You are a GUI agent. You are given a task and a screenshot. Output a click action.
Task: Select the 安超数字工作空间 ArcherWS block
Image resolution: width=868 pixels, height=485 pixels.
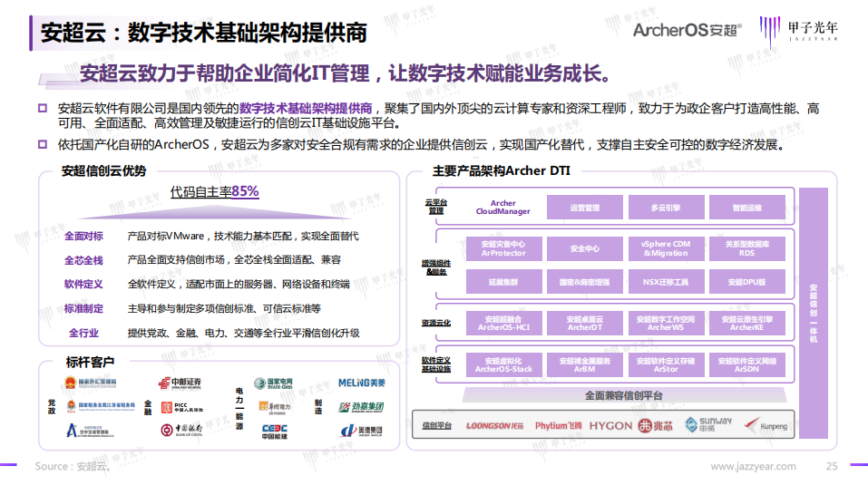pos(666,323)
